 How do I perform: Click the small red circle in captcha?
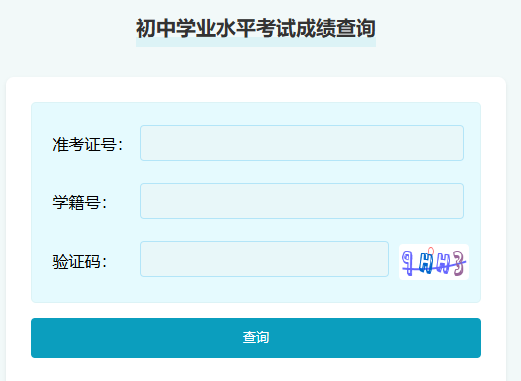pyautogui.click(x=431, y=251)
